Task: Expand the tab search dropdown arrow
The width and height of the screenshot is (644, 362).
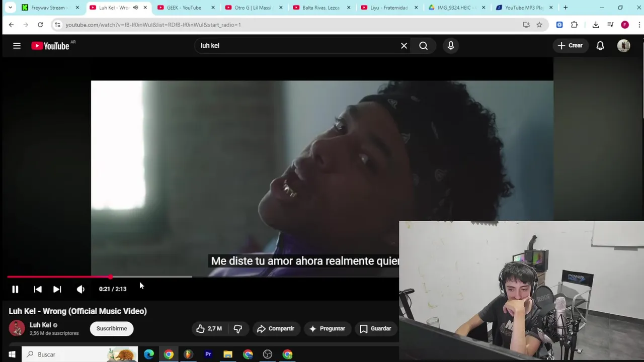Action: 10,8
